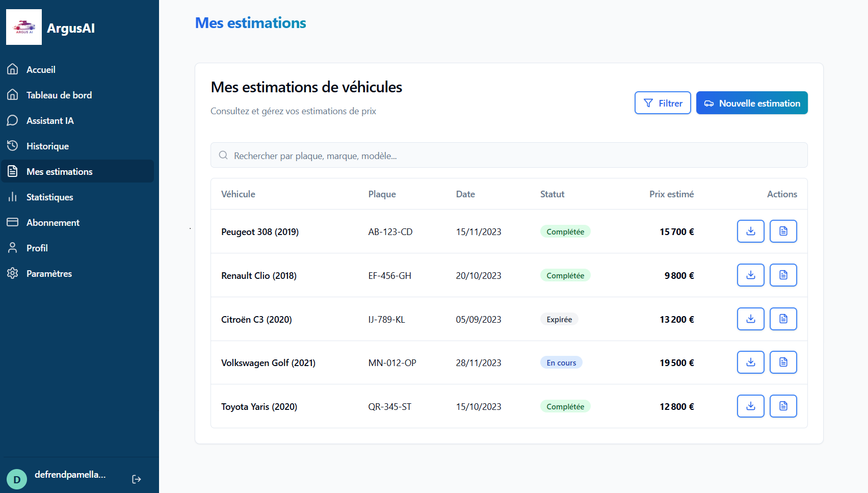The width and height of the screenshot is (868, 493).
Task: Click the Complétée badge for Toyota Yaris
Action: click(x=565, y=406)
